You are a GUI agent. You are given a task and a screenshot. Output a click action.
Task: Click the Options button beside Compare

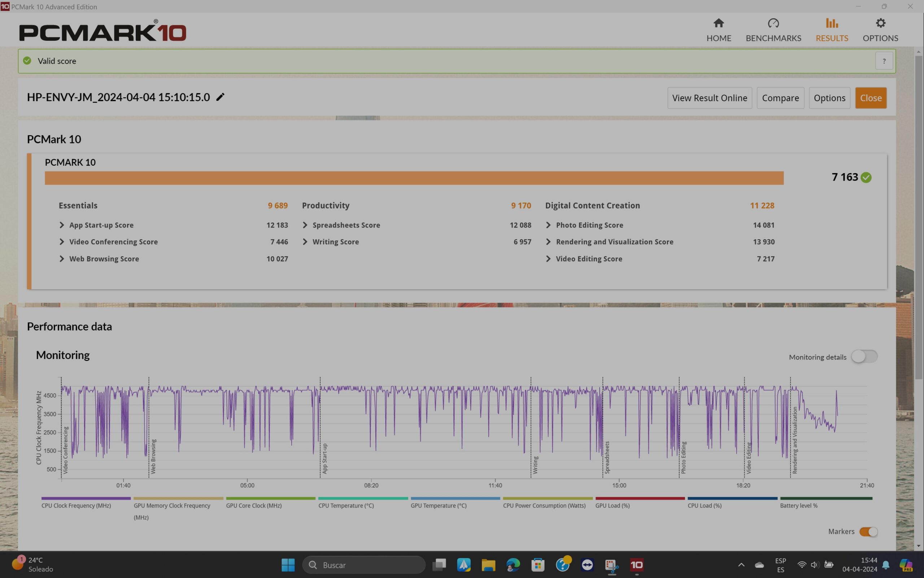click(x=829, y=98)
